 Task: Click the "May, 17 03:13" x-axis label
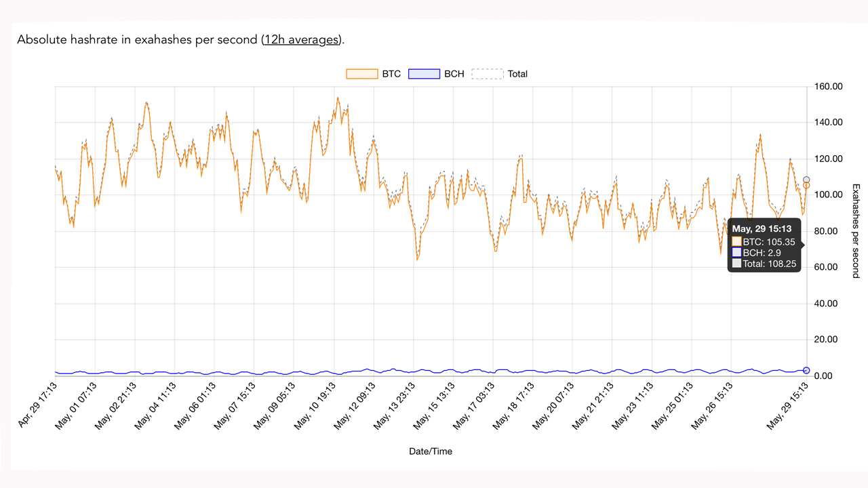point(474,406)
